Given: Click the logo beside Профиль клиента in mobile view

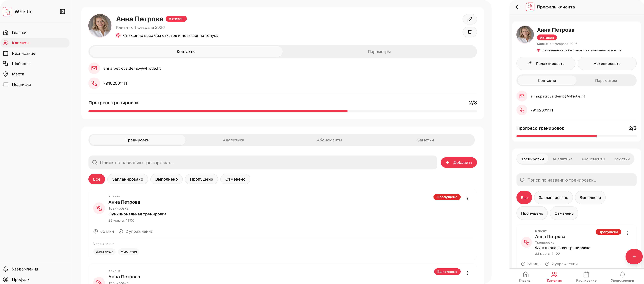Looking at the screenshot, I should [530, 7].
